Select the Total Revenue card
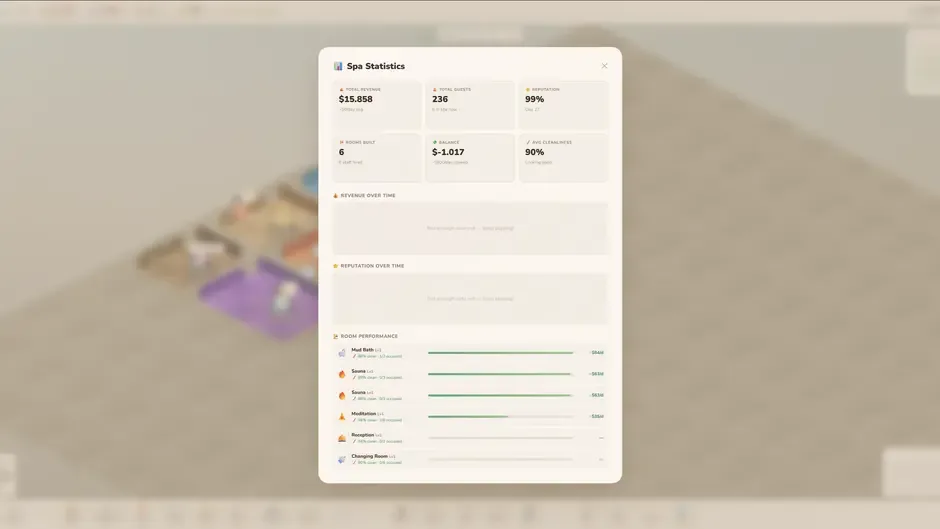940x529 pixels. tap(377, 106)
